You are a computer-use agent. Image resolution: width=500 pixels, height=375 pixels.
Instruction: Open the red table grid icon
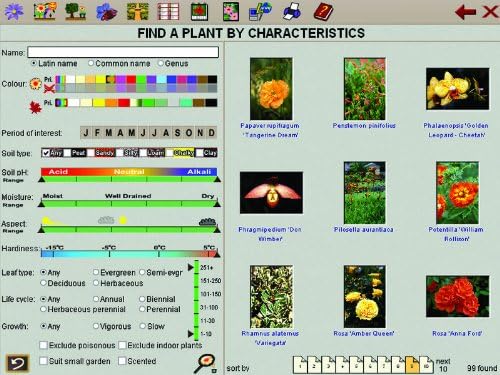point(168,11)
